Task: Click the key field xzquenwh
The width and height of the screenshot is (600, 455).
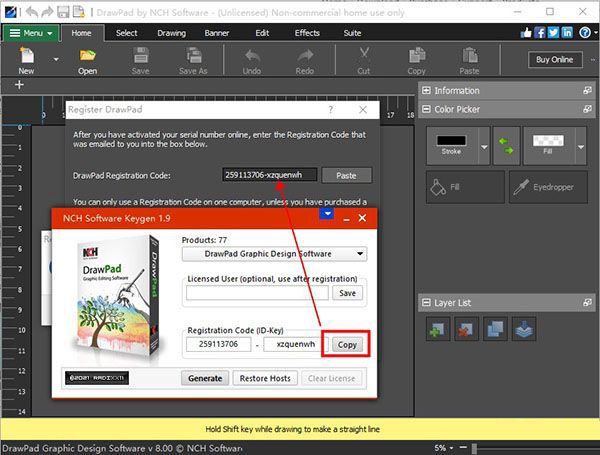Action: tap(296, 344)
